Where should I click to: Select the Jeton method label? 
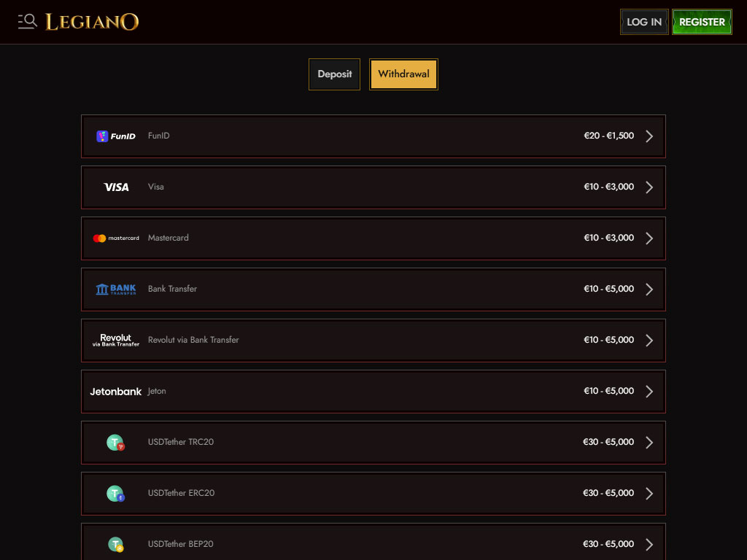click(157, 391)
